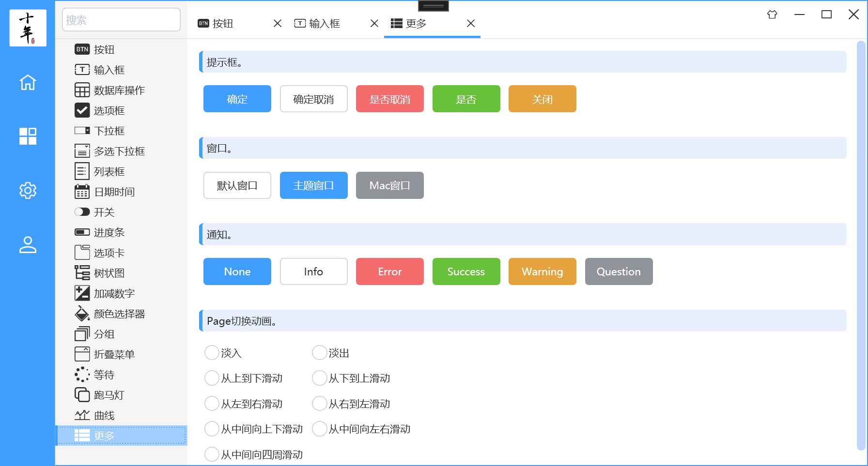Click the home icon in the blue sidebar
The height and width of the screenshot is (466, 868).
(x=28, y=83)
